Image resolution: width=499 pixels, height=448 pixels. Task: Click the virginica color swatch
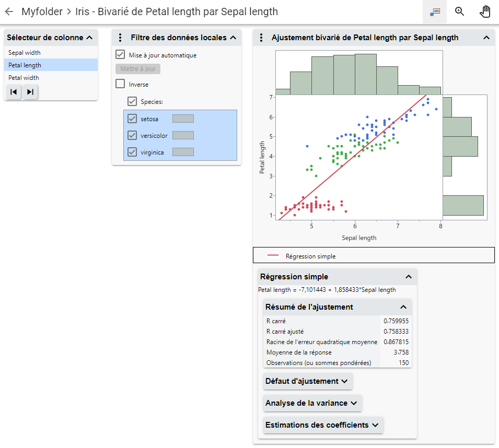[x=183, y=152]
